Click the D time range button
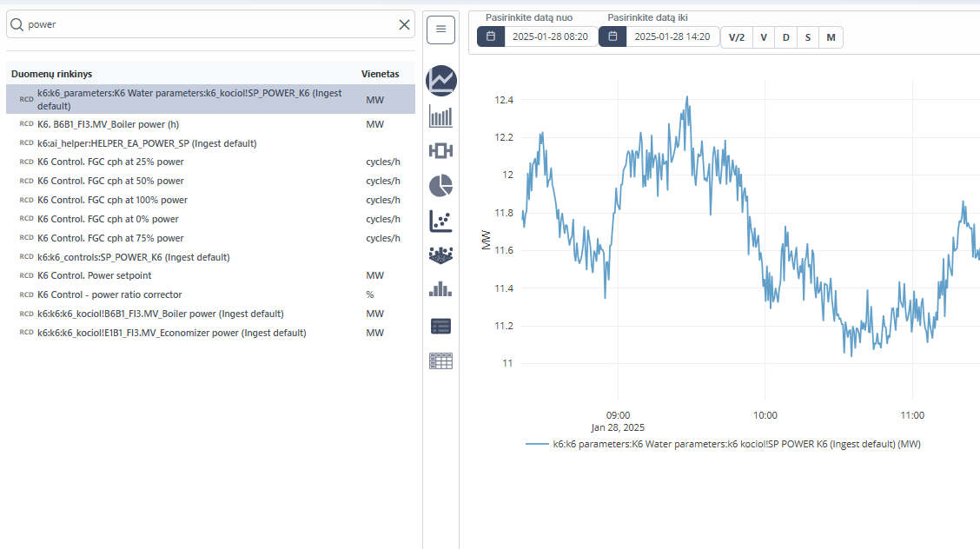 [x=785, y=37]
